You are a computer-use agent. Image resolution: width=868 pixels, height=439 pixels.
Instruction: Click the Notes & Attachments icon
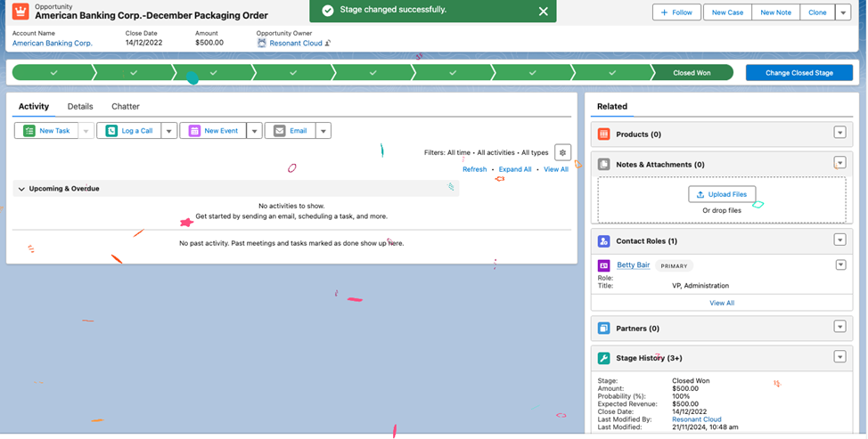pyautogui.click(x=603, y=164)
